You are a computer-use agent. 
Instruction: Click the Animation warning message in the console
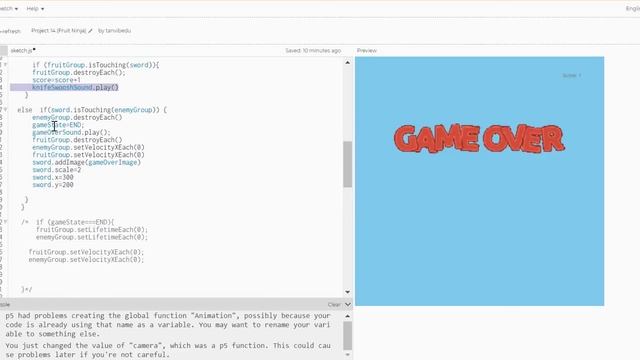tap(168, 325)
